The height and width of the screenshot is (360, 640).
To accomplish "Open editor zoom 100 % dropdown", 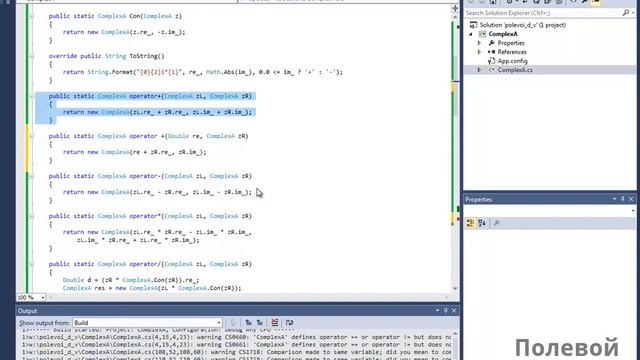I will (x=42, y=298).
